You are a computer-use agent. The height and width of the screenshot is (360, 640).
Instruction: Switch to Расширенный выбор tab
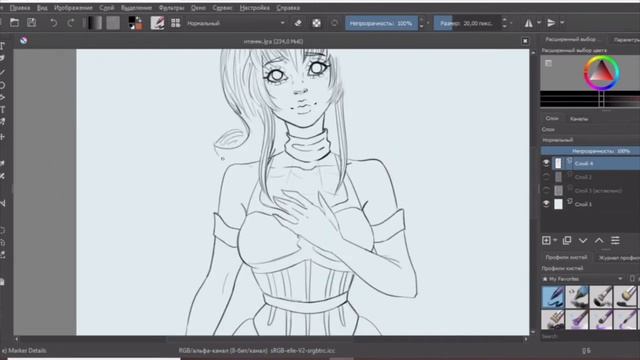pos(573,40)
